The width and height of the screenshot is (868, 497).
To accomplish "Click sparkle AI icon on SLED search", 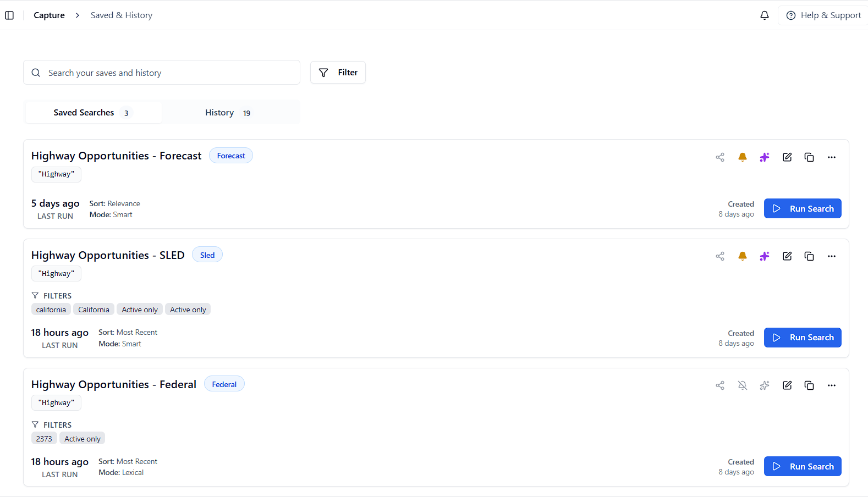I will click(x=765, y=256).
